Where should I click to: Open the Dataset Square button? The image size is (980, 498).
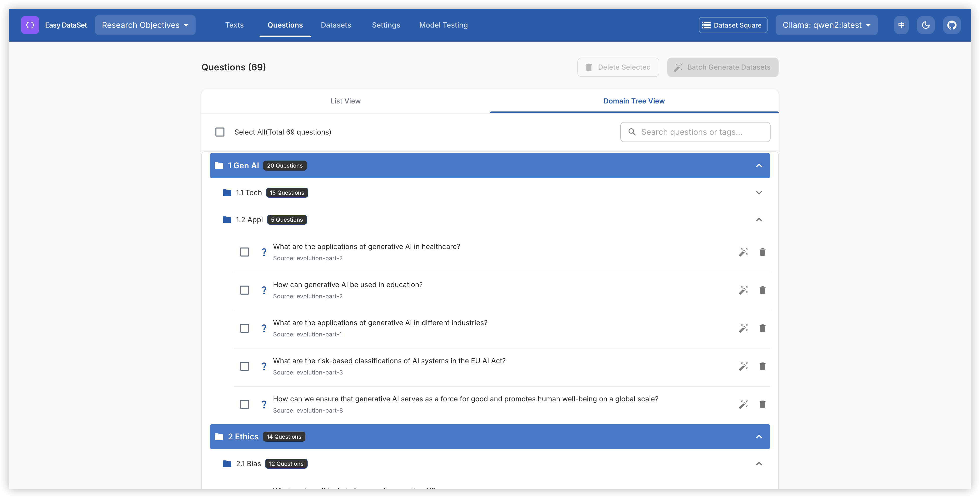pyautogui.click(x=732, y=25)
